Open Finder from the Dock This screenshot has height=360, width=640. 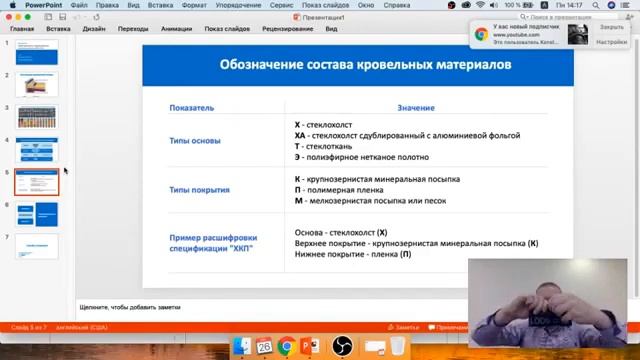click(x=242, y=346)
